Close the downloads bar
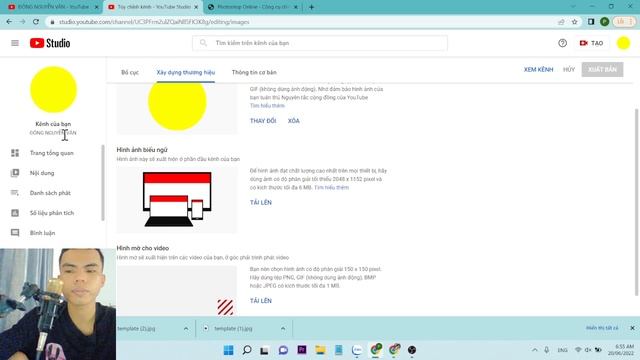This screenshot has width=640, height=360. point(632,328)
